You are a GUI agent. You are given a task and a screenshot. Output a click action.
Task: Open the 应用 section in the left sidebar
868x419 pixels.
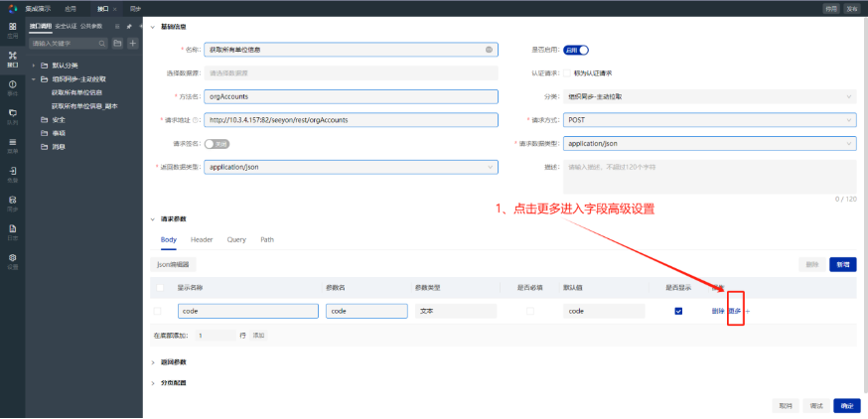[x=12, y=28]
